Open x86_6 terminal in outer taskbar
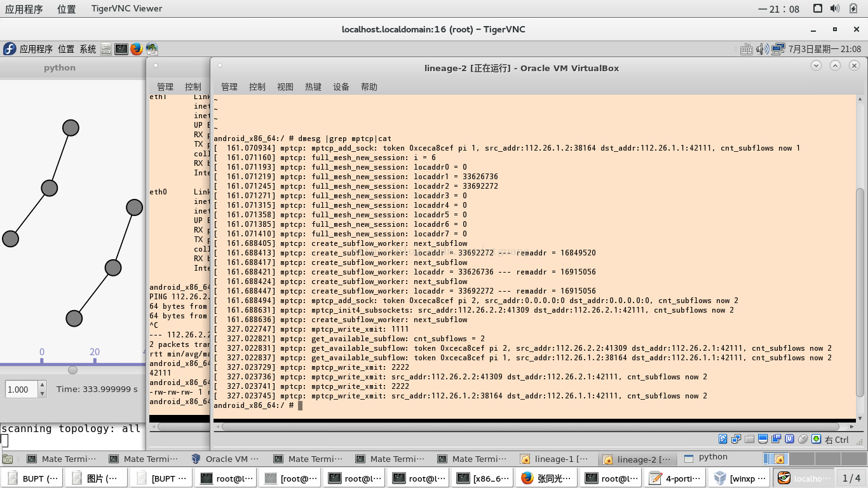 481,478
